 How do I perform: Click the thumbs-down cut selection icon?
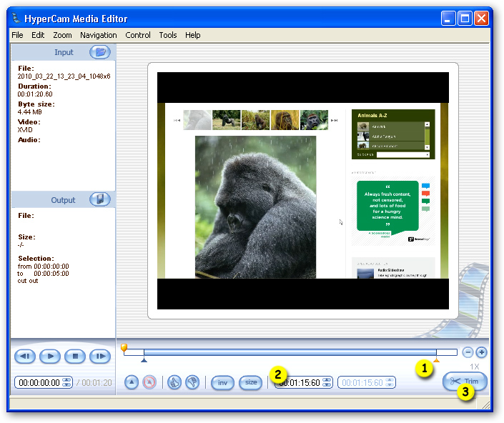(x=192, y=382)
